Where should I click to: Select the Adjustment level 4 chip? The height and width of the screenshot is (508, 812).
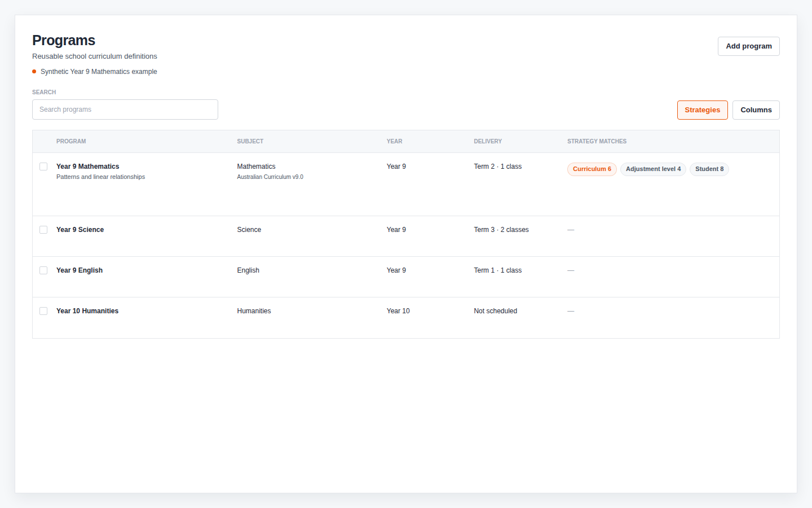tap(653, 169)
